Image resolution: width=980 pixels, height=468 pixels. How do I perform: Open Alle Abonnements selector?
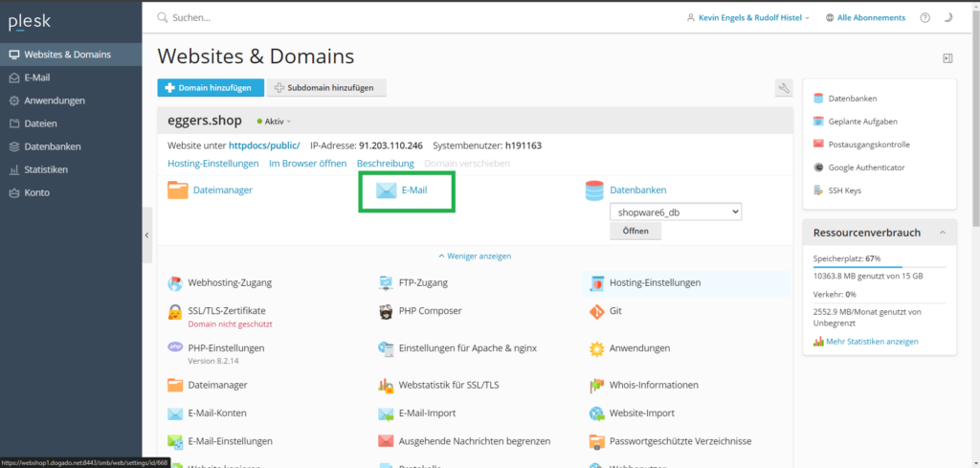(865, 18)
